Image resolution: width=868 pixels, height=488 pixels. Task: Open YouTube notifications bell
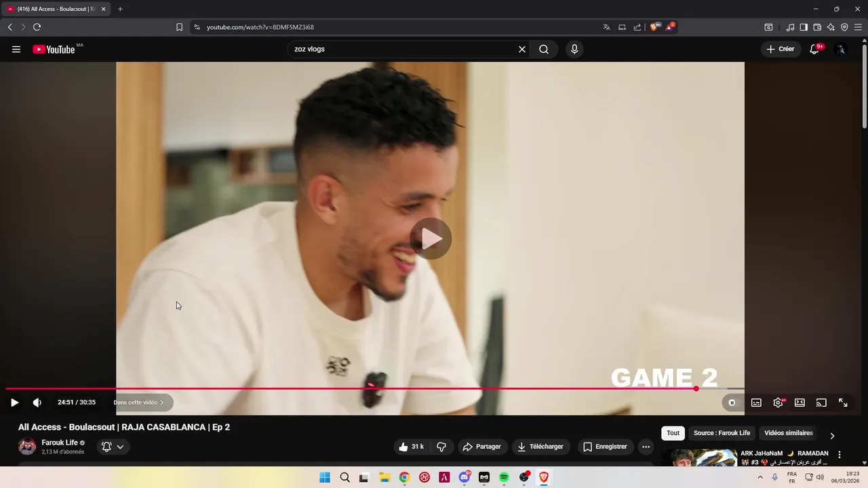815,49
